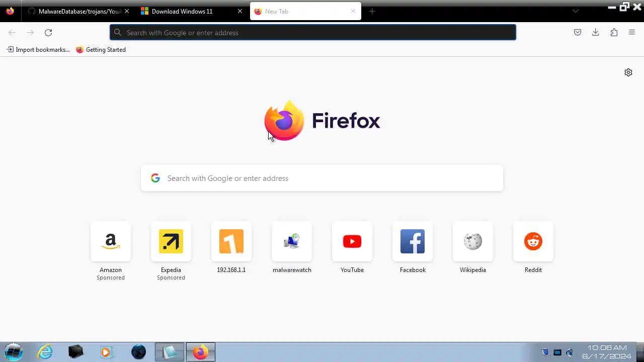Image resolution: width=644 pixels, height=362 pixels.
Task: Click the shield tray icon
Action: [x=545, y=352]
